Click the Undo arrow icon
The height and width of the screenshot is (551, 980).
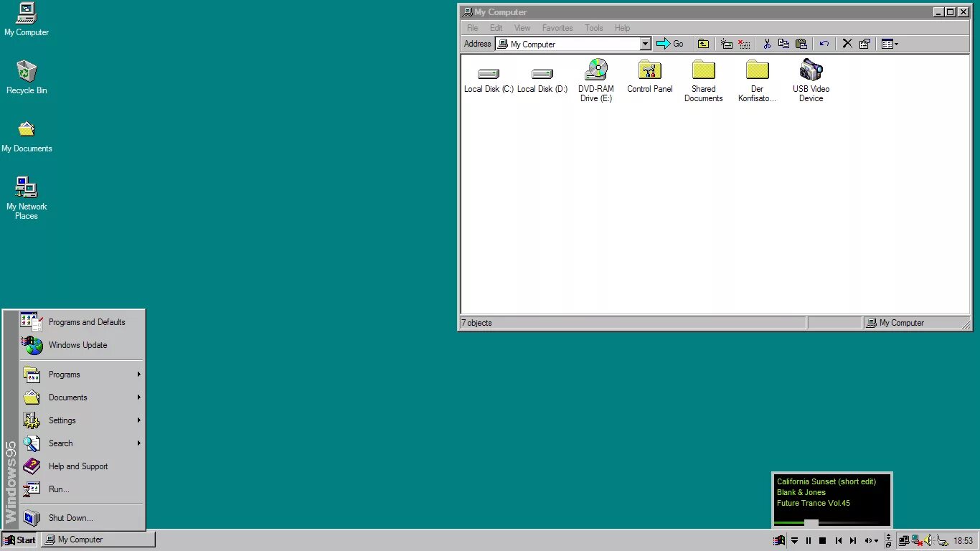(824, 44)
